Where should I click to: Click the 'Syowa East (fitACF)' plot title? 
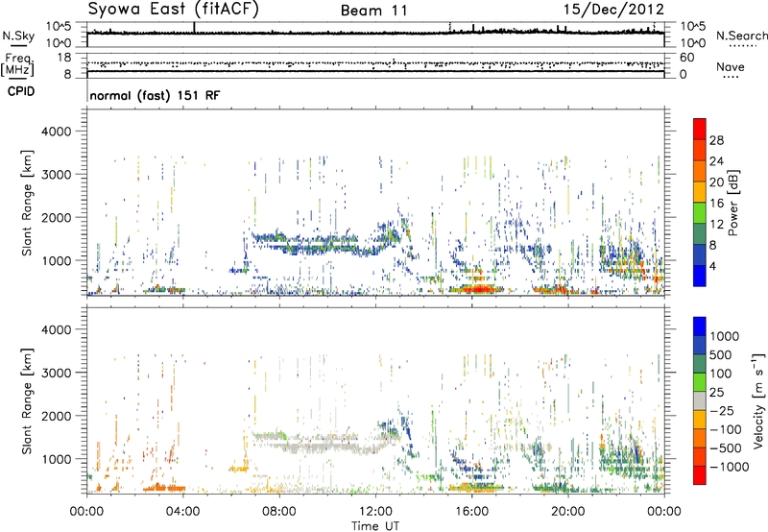pos(173,9)
